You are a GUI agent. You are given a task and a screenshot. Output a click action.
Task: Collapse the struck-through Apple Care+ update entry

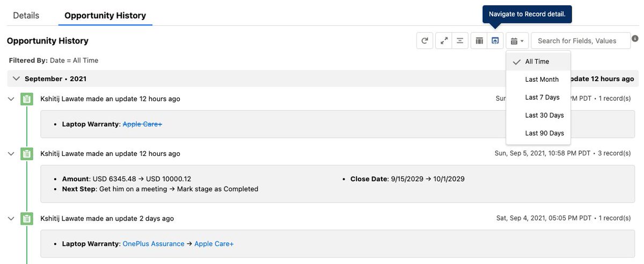coord(11,99)
